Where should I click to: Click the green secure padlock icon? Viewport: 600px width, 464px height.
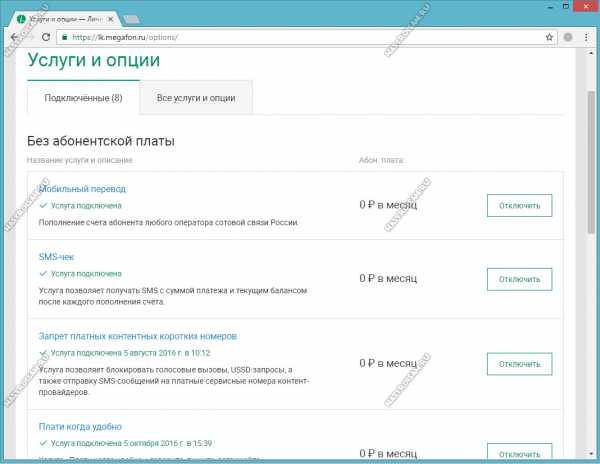tap(64, 36)
